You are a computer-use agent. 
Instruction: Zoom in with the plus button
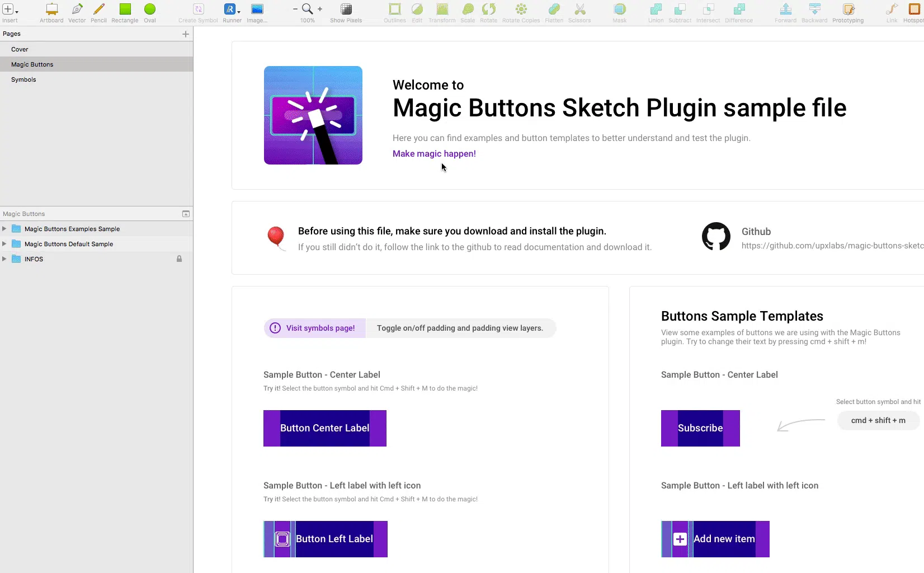(320, 9)
